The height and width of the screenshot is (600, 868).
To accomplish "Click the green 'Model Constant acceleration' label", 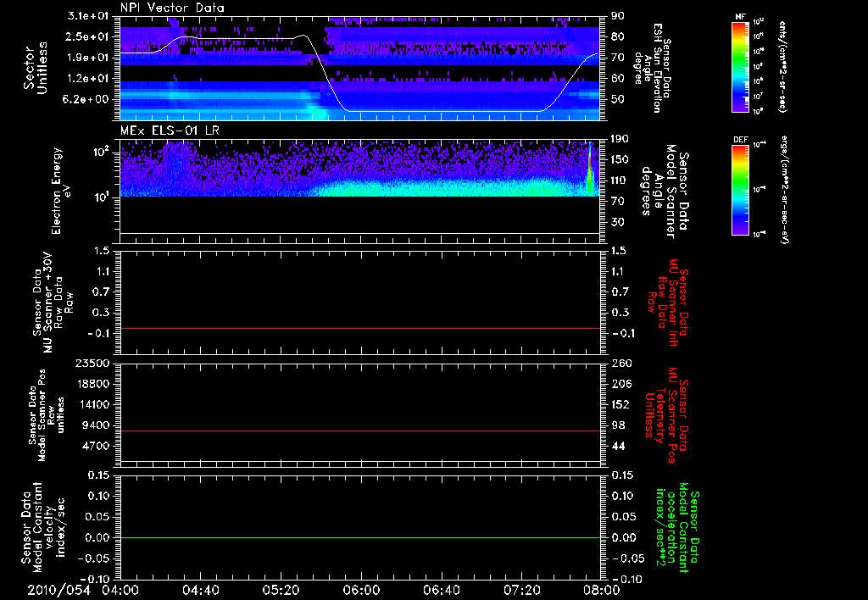I will [x=676, y=527].
